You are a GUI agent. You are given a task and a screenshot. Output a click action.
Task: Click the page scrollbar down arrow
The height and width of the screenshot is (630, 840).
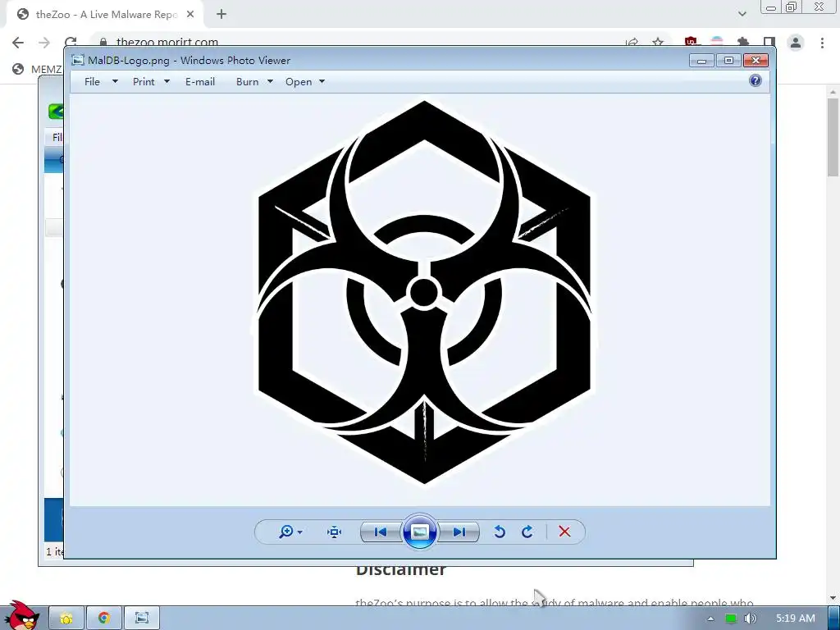833,598
